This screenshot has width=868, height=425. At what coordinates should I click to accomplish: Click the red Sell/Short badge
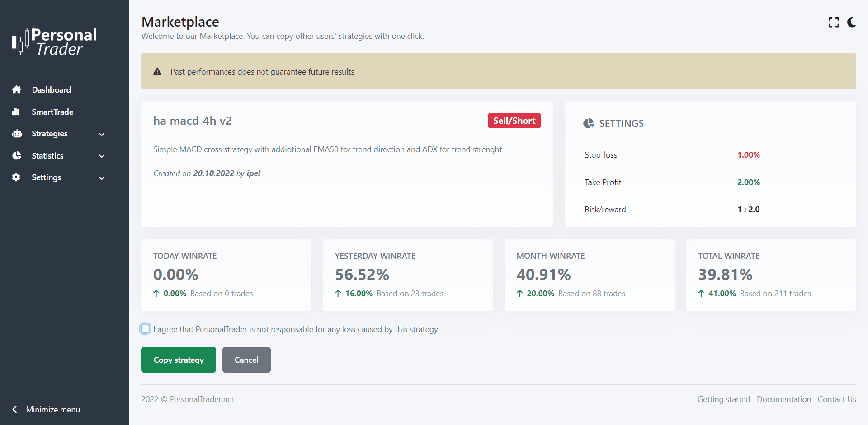click(x=514, y=121)
